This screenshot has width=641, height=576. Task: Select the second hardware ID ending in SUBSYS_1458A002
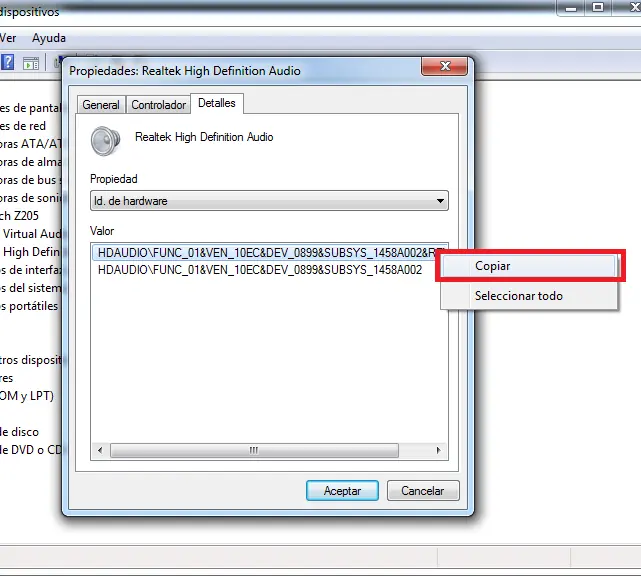tap(260, 270)
